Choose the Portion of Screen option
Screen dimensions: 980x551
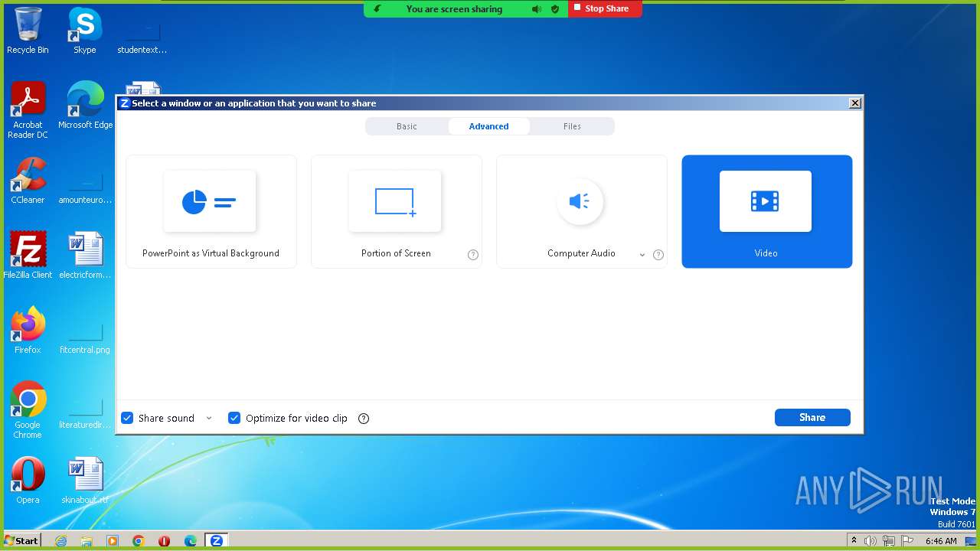(x=396, y=211)
